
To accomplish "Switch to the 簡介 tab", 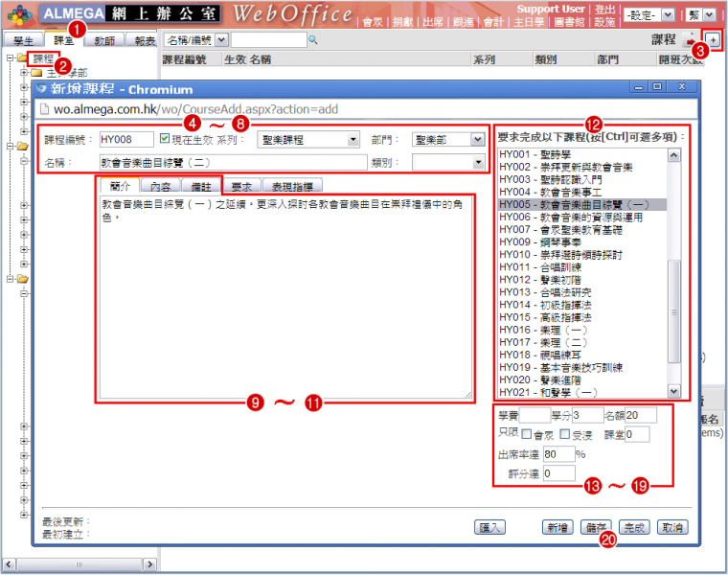I will tap(120, 186).
